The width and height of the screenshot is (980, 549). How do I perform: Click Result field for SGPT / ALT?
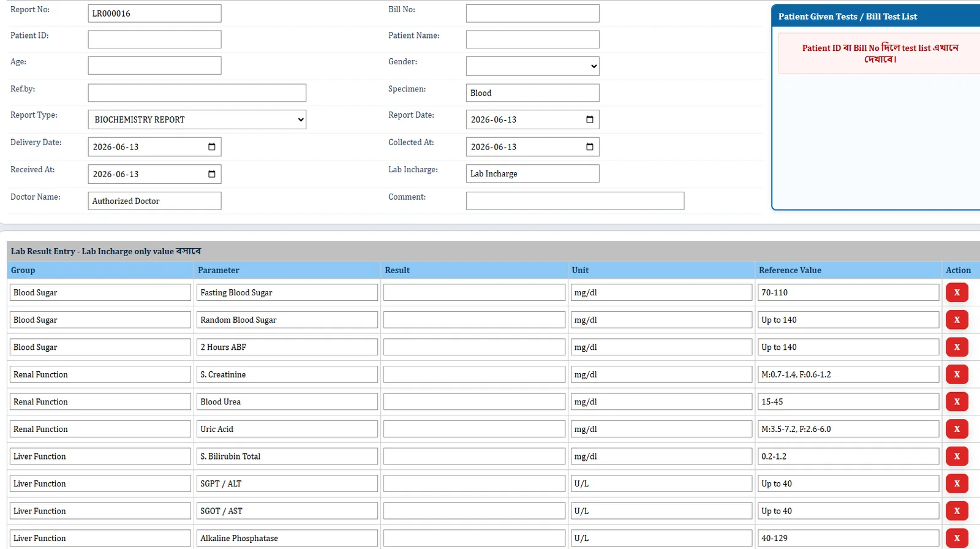tap(474, 483)
